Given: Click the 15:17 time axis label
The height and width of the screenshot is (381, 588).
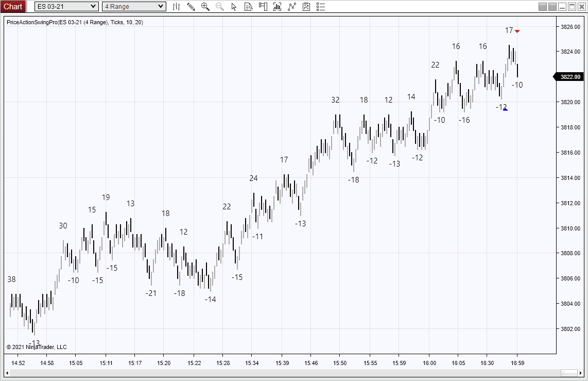Looking at the screenshot, I should click(134, 363).
